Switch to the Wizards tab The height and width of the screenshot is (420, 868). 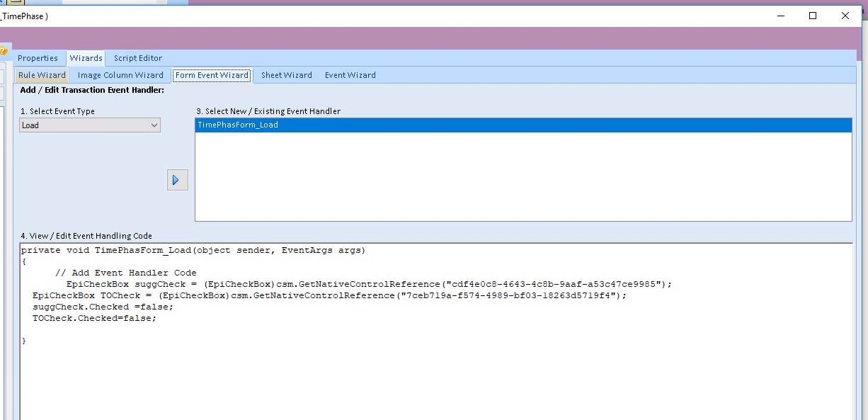pos(86,58)
